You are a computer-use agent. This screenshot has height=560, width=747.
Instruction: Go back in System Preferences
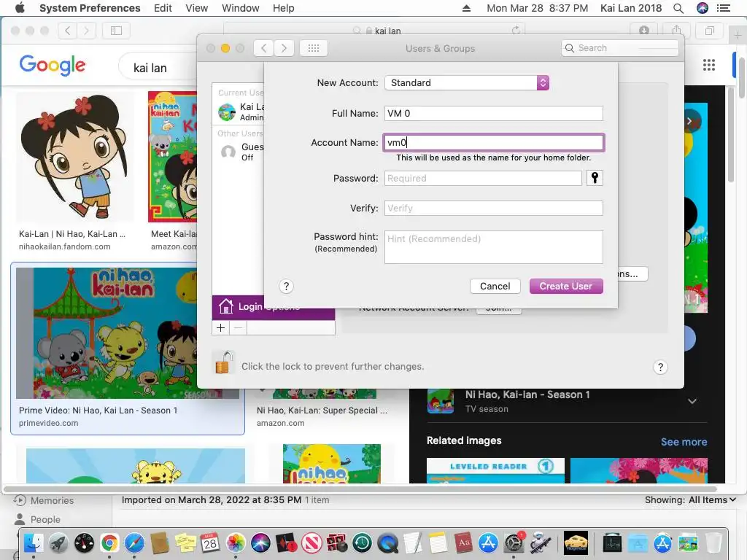click(263, 48)
